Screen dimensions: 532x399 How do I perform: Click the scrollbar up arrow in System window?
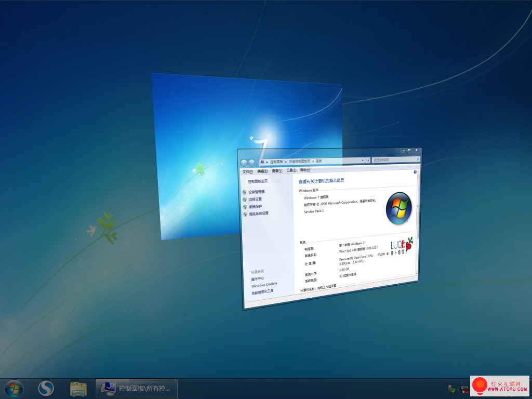[x=419, y=171]
